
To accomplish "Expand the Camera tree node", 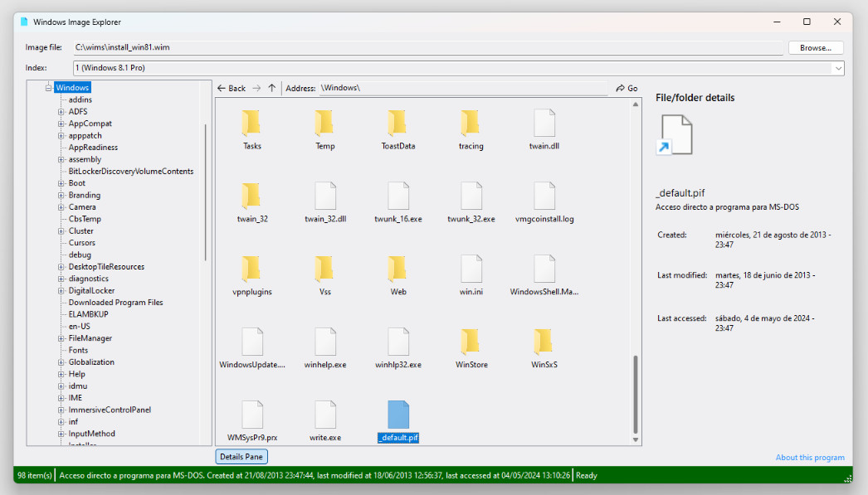I will [x=61, y=206].
